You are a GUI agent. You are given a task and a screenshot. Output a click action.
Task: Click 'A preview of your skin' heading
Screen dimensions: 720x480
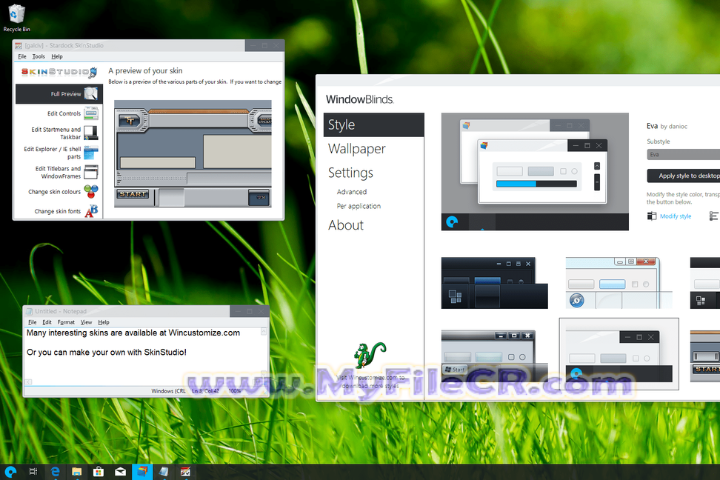[145, 71]
